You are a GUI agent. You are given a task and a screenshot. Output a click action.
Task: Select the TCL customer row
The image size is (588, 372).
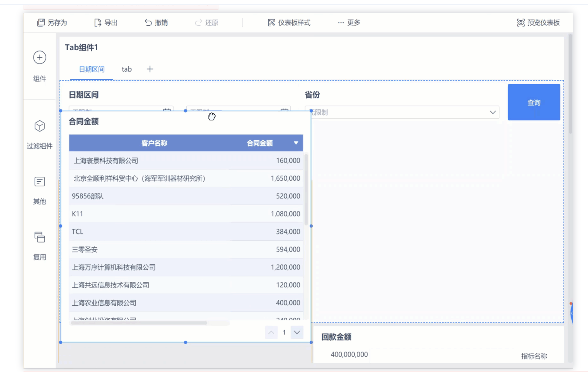click(x=186, y=232)
